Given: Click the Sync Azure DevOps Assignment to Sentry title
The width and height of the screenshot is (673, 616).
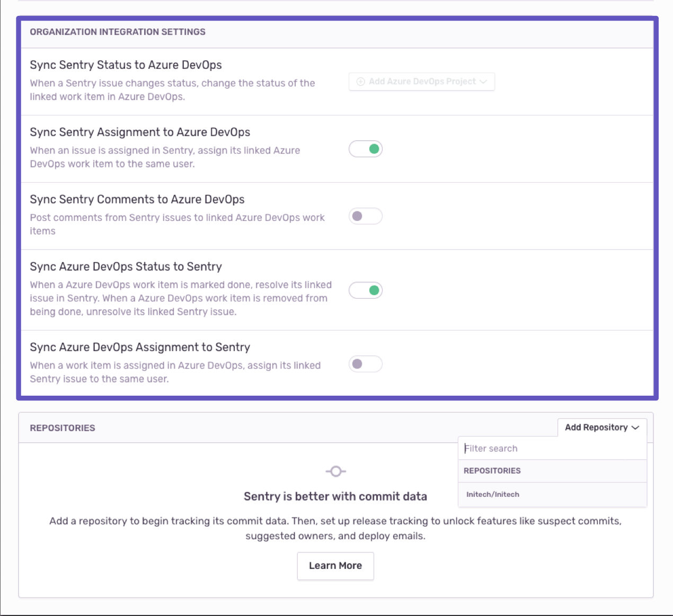Looking at the screenshot, I should click(140, 347).
